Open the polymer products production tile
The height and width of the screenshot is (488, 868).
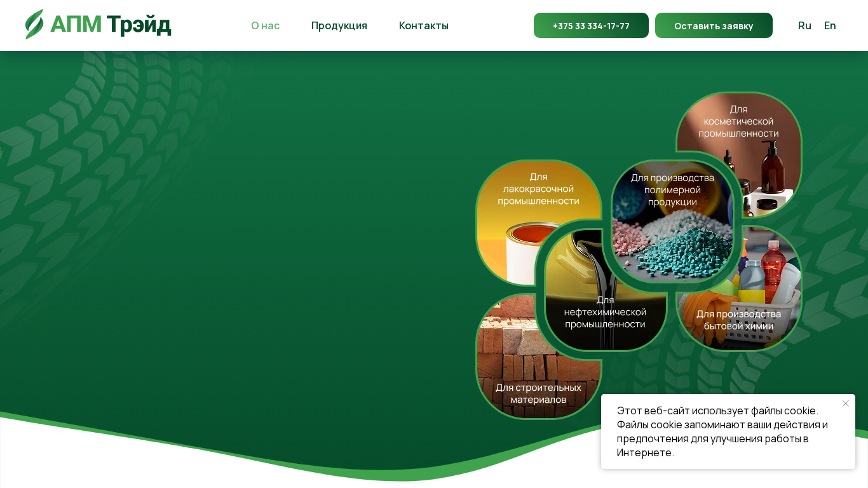point(672,222)
